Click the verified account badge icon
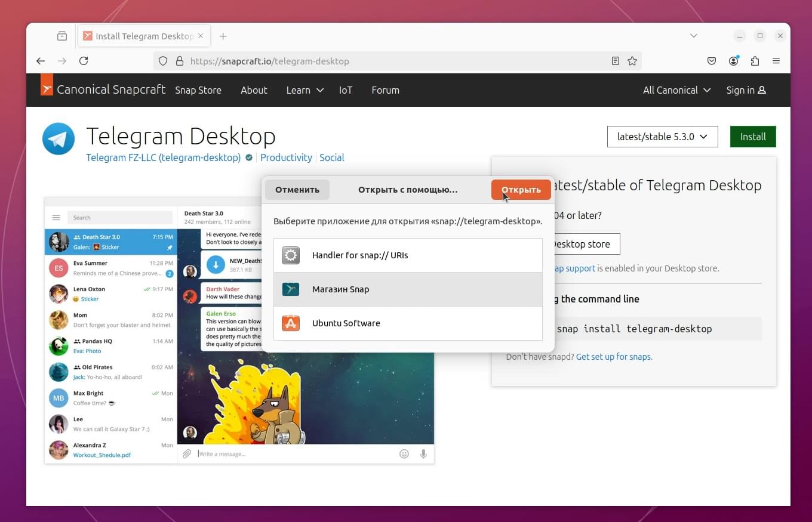This screenshot has width=812, height=522. pos(248,157)
